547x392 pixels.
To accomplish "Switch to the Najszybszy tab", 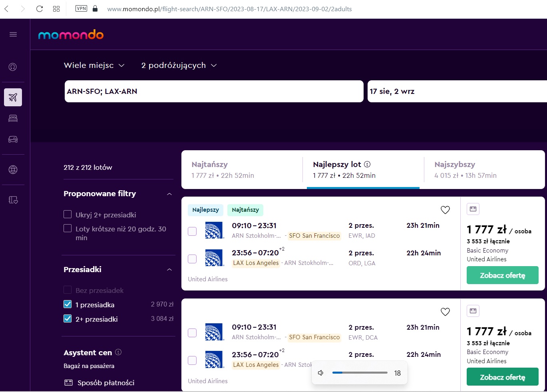I will click(x=484, y=169).
